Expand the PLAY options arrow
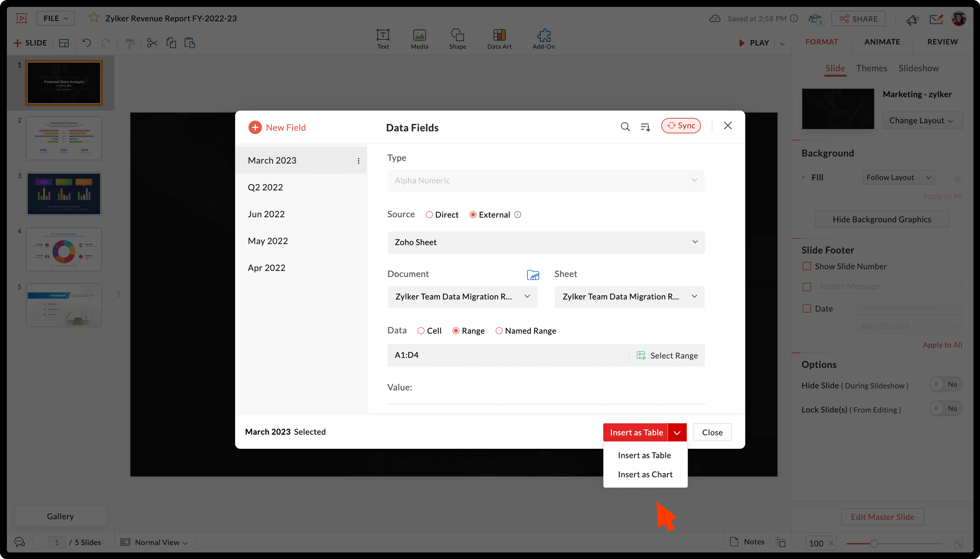 [782, 43]
